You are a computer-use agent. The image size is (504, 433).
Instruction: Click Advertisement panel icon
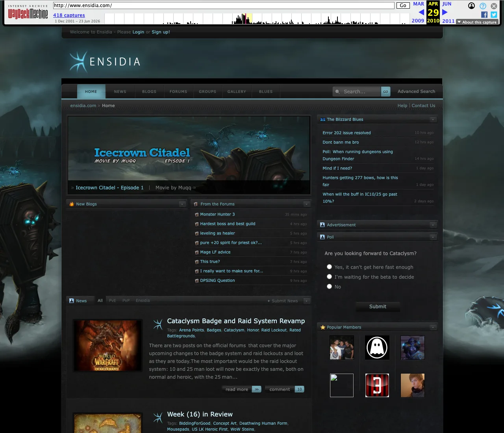[322, 225]
